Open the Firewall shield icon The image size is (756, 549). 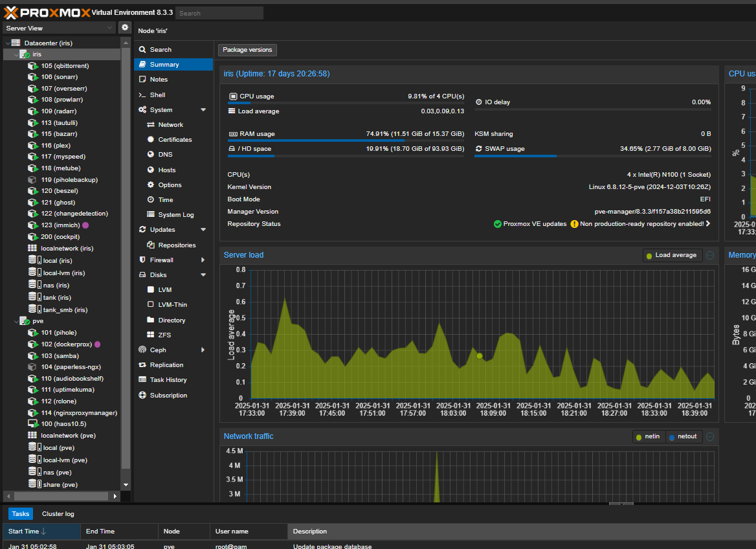pyautogui.click(x=142, y=260)
